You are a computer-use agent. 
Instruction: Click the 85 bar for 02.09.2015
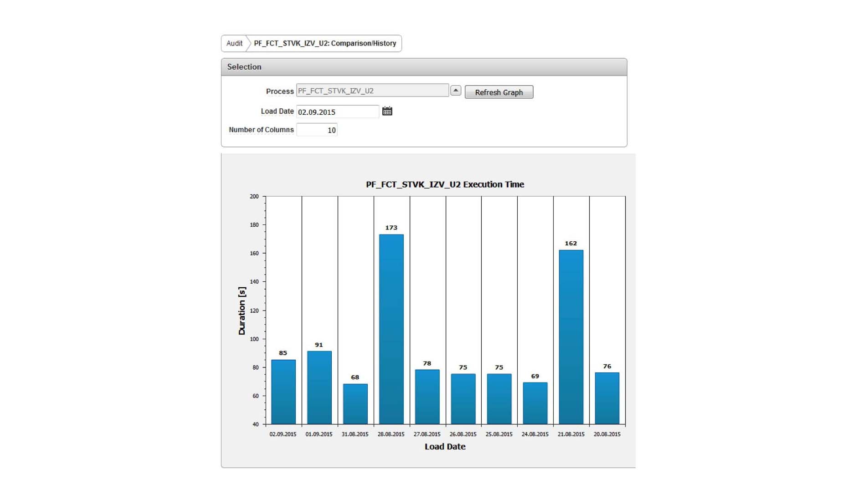click(x=283, y=392)
